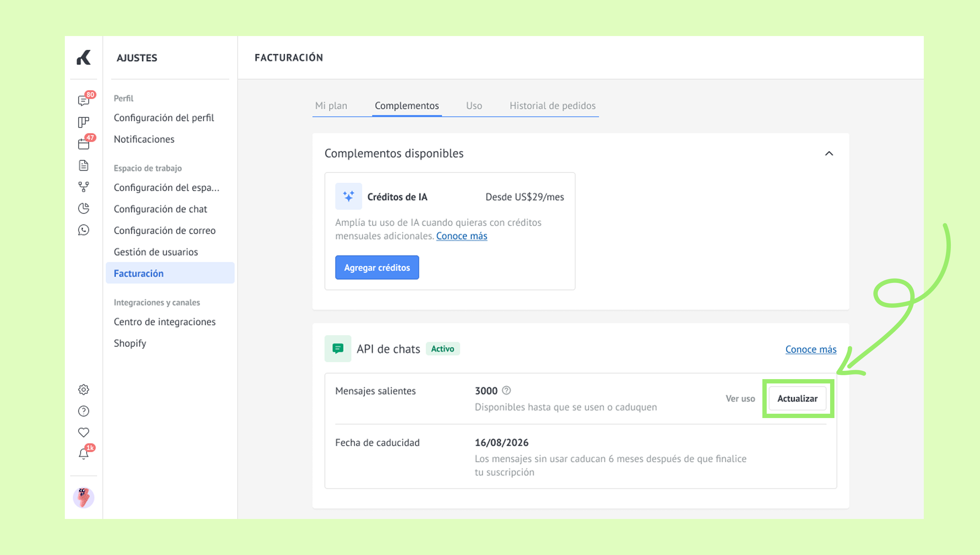Open Configuración de chat
Image resolution: width=980 pixels, height=555 pixels.
(x=160, y=209)
